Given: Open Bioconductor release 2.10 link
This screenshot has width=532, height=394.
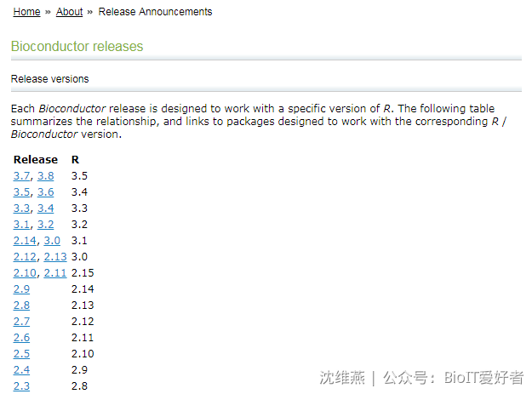Looking at the screenshot, I should 25,272.
